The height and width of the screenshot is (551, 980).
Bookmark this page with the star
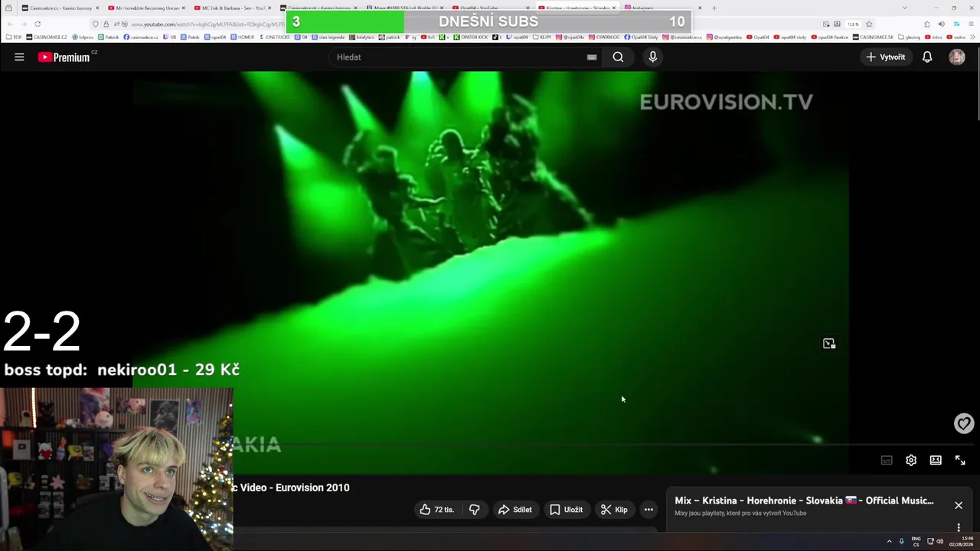coord(869,24)
